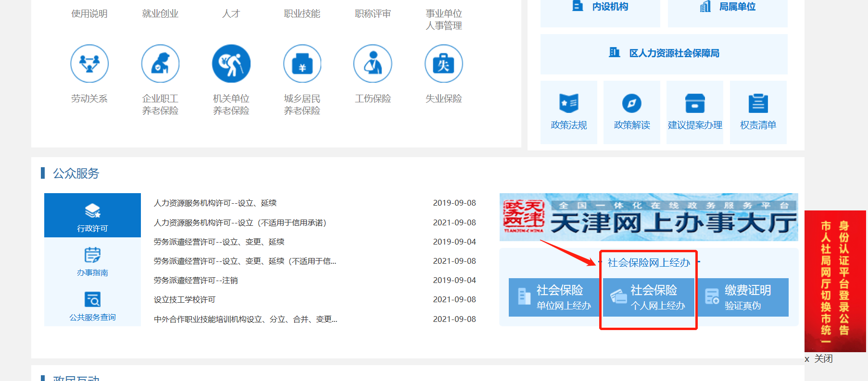Click 社会保险个人网上经办 button
Viewport: 868px width, 381px height.
pyautogui.click(x=648, y=297)
